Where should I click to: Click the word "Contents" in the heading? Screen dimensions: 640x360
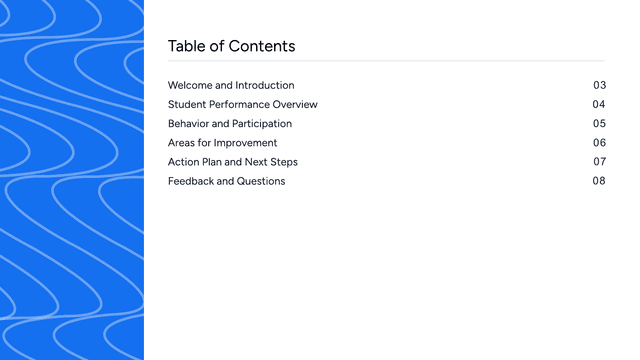click(x=262, y=46)
